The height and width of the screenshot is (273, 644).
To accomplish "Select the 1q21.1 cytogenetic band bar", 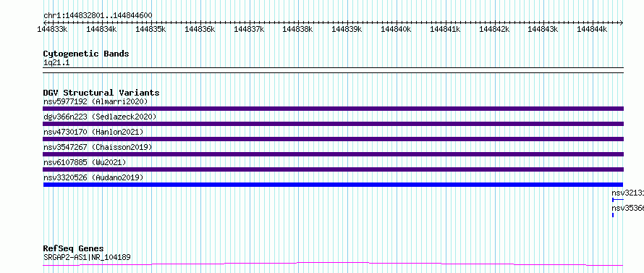I will [x=333, y=70].
